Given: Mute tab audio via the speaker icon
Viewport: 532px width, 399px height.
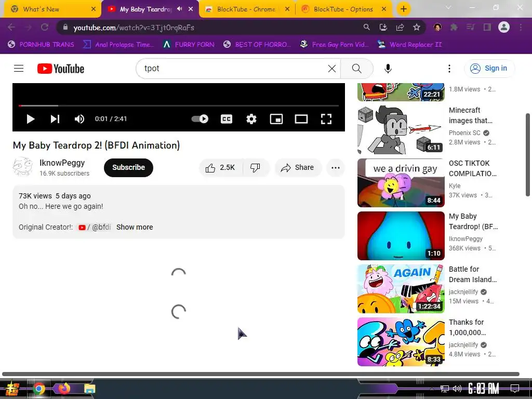Looking at the screenshot, I should pos(179,9).
